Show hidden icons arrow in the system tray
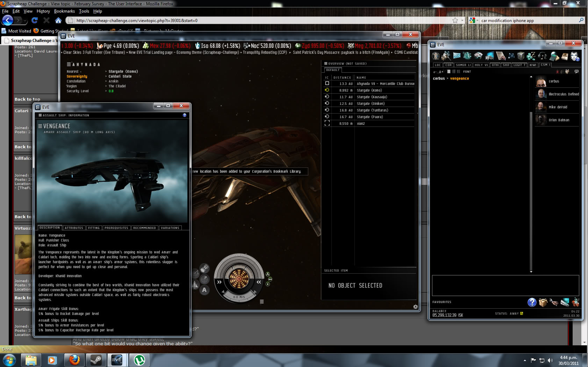Viewport: 588px width, 367px height. pyautogui.click(x=525, y=360)
